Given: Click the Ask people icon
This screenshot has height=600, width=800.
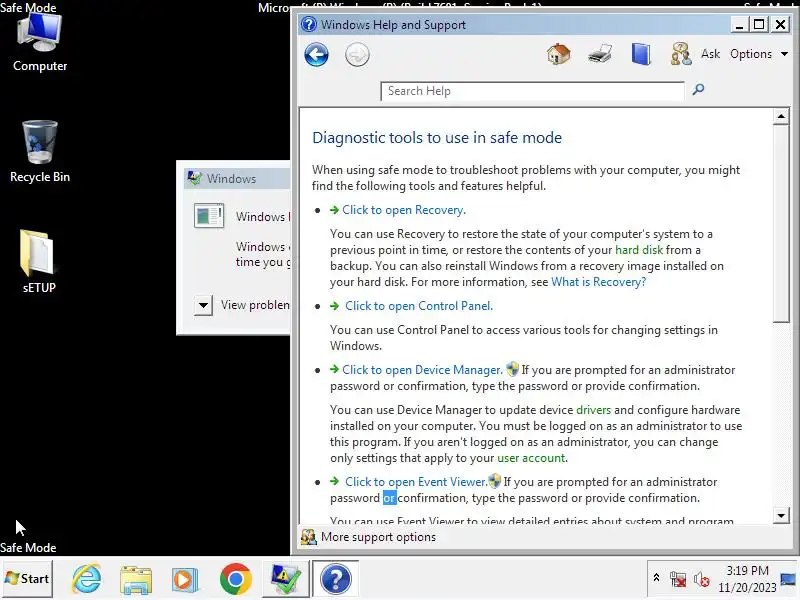Looking at the screenshot, I should [681, 54].
